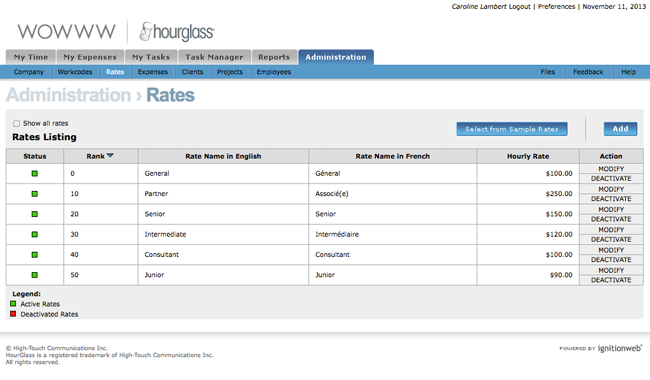
Task: Deactivate the Consultant rate
Action: [611, 259]
